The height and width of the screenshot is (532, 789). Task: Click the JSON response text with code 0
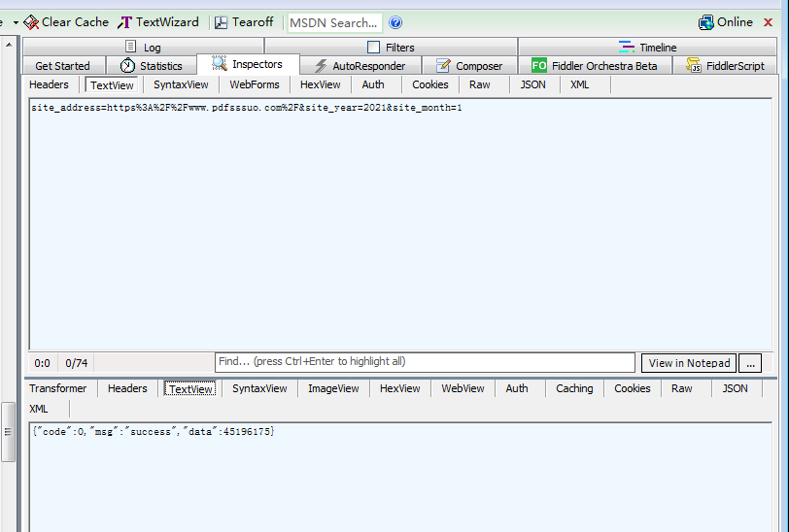(154, 431)
